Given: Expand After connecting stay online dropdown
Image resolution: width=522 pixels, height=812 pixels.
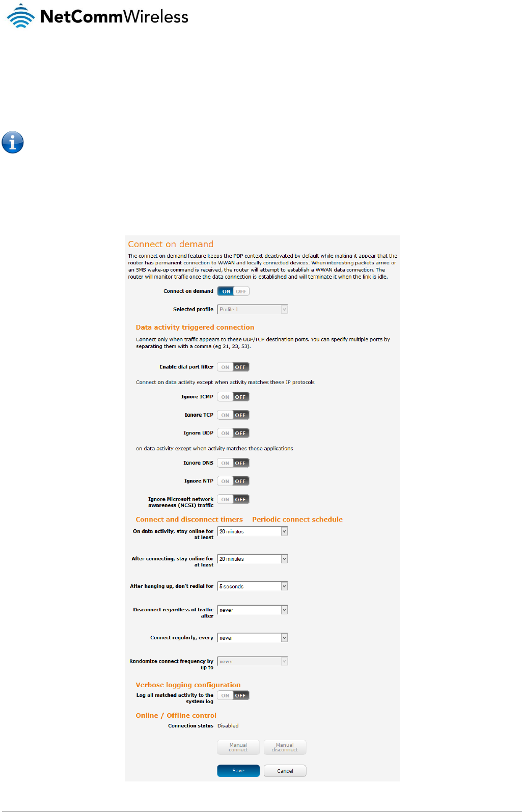Looking at the screenshot, I should pos(253,559).
